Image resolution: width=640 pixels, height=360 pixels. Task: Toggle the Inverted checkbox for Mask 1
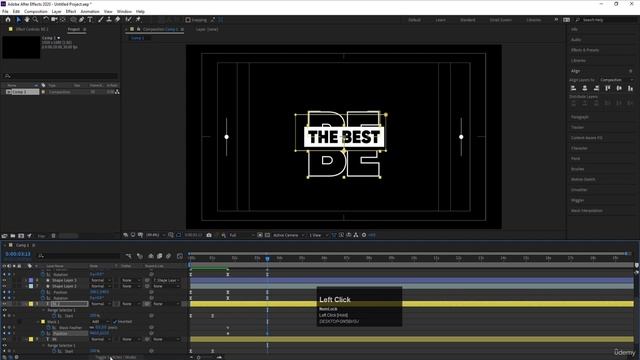tap(115, 322)
